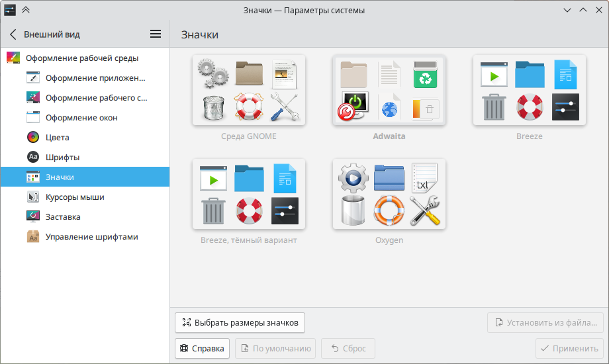This screenshot has height=364, width=609.
Task: Click the Оформление рабочего стола icon
Action: point(33,97)
